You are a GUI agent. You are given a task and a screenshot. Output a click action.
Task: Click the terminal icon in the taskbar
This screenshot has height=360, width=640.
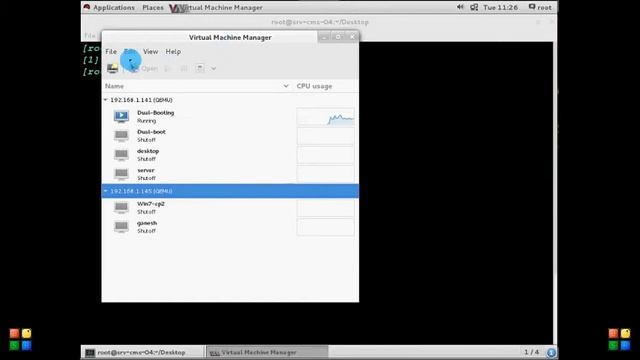pyautogui.click(x=90, y=353)
